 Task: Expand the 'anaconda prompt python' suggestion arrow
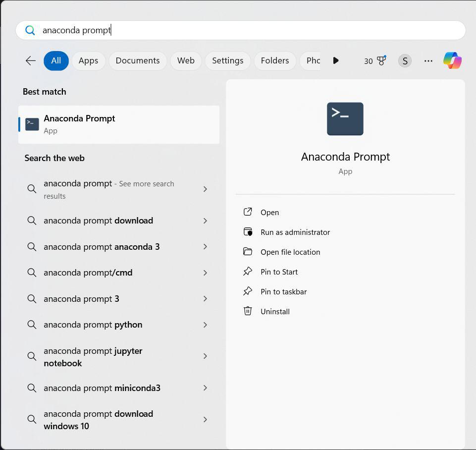point(205,325)
